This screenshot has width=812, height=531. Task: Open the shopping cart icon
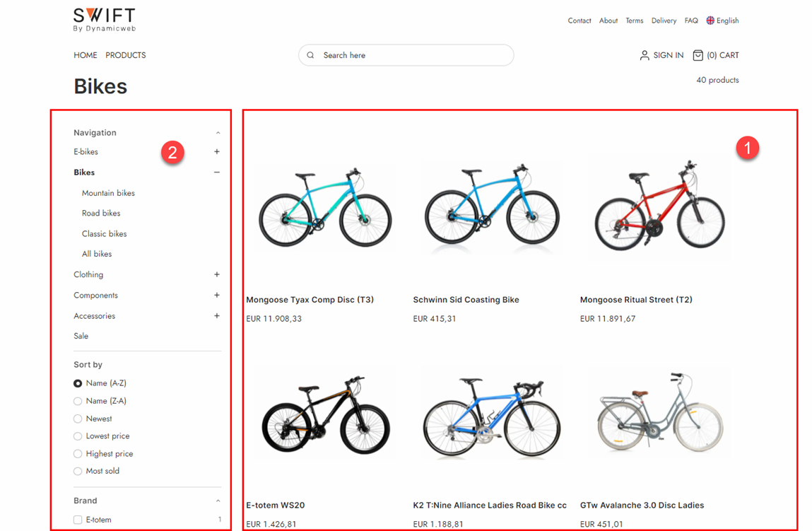point(698,55)
